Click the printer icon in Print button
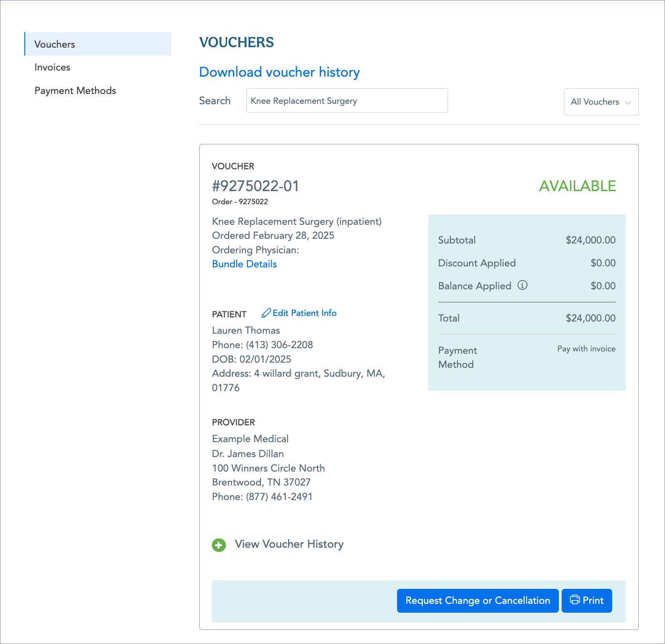665x644 pixels. tap(575, 600)
